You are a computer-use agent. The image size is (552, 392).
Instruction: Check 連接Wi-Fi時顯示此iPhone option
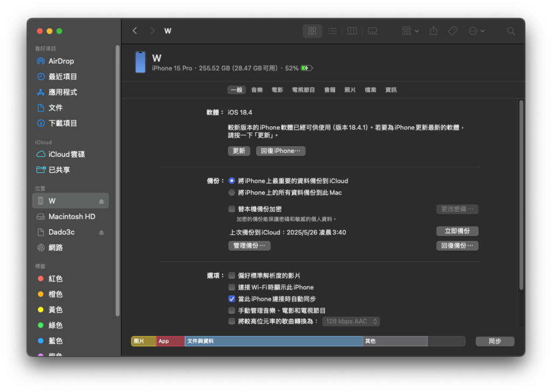(232, 287)
